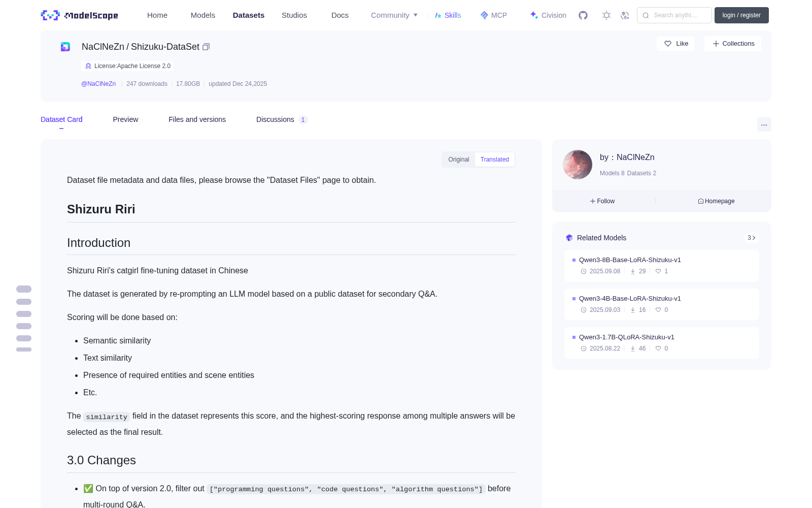Image resolution: width=812 pixels, height=508 pixels.
Task: Open the NaClNeZn namespace in title
Action: (x=103, y=47)
